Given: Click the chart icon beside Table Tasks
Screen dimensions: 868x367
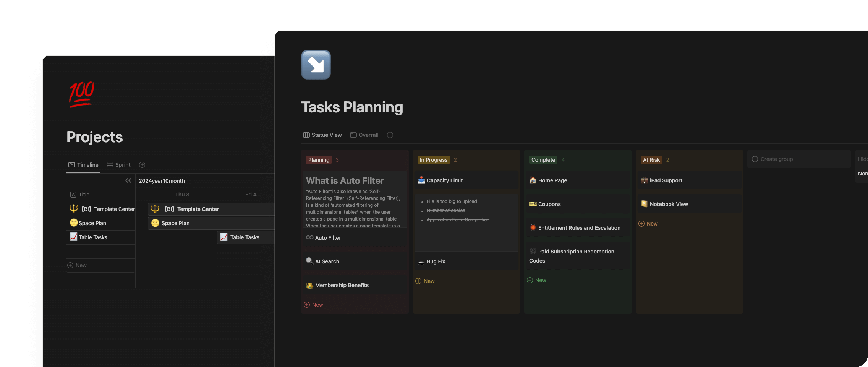Looking at the screenshot, I should tap(74, 237).
